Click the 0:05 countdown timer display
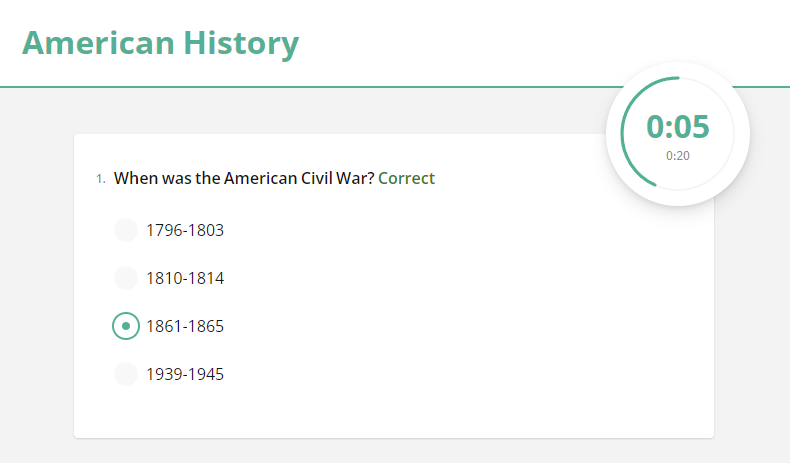 pyautogui.click(x=677, y=127)
